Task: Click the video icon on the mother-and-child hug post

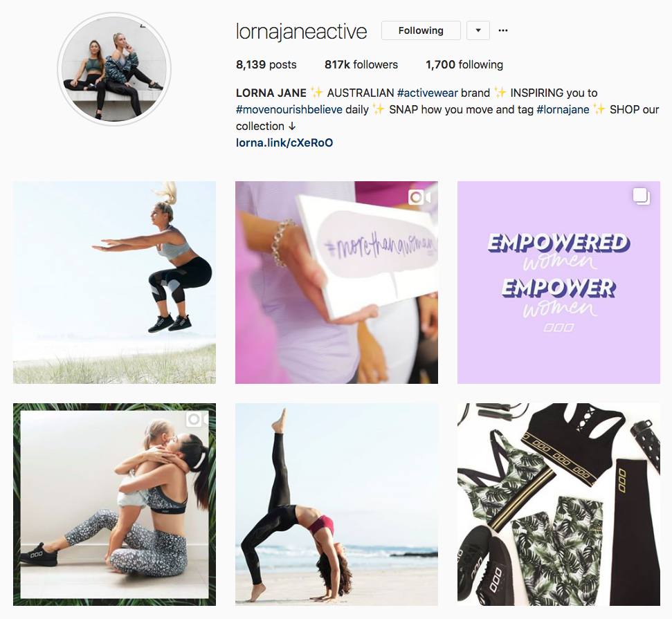Action: [x=197, y=419]
